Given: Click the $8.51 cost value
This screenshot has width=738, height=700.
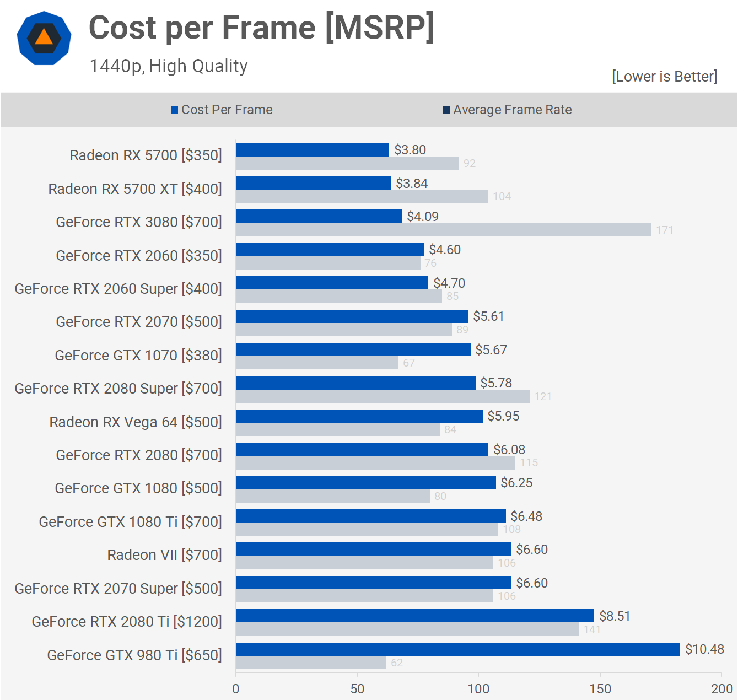Looking at the screenshot, I should (x=615, y=616).
